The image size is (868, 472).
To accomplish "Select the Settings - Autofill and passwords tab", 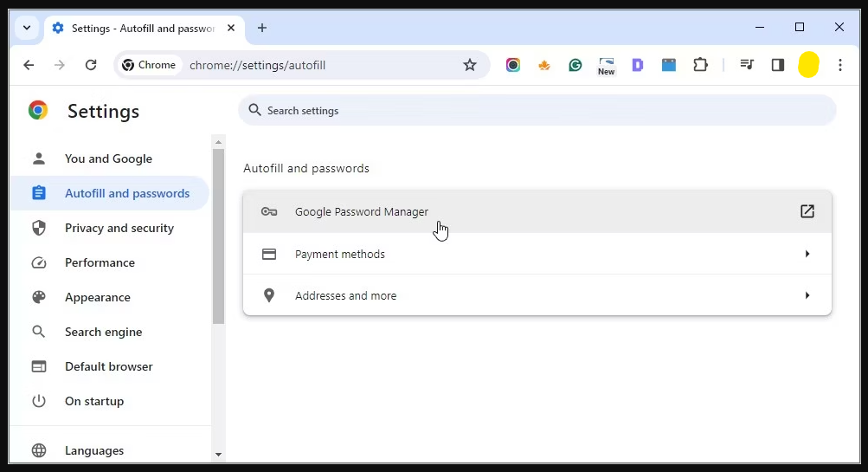I will (144, 29).
